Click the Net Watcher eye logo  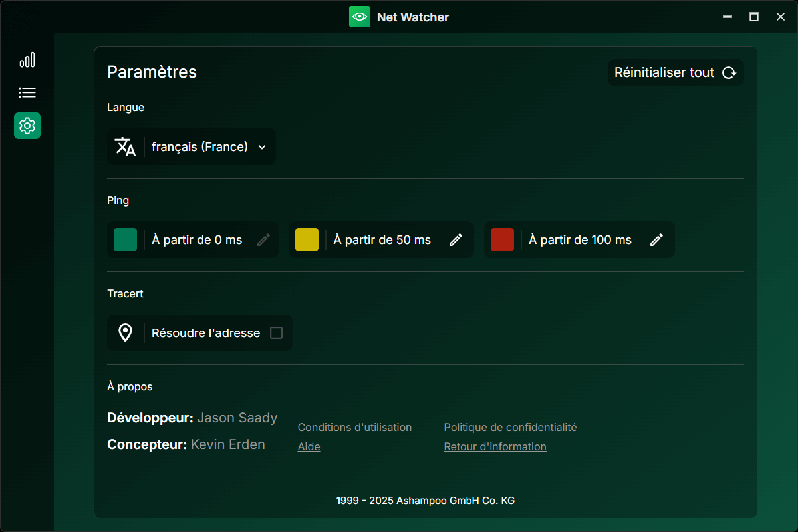coord(360,17)
